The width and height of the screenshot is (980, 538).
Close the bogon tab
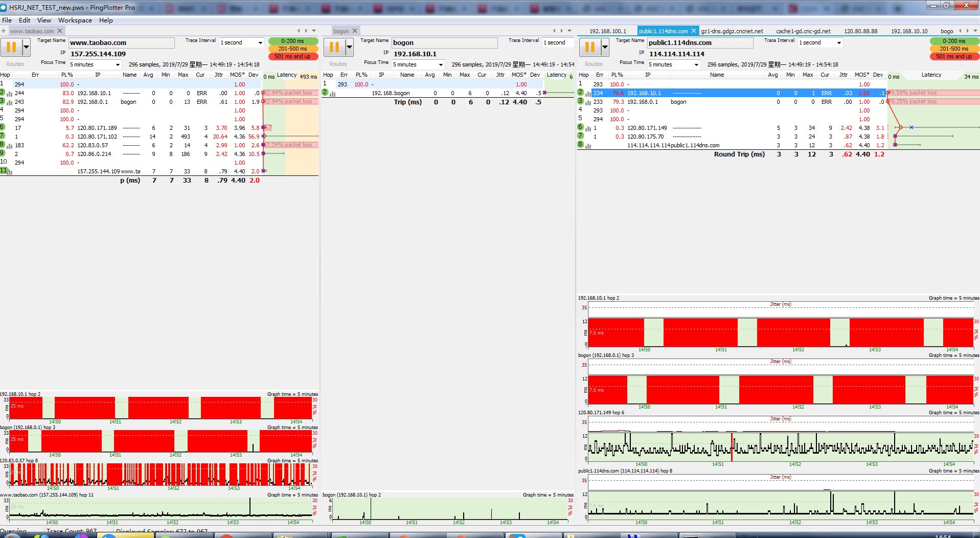(x=355, y=31)
